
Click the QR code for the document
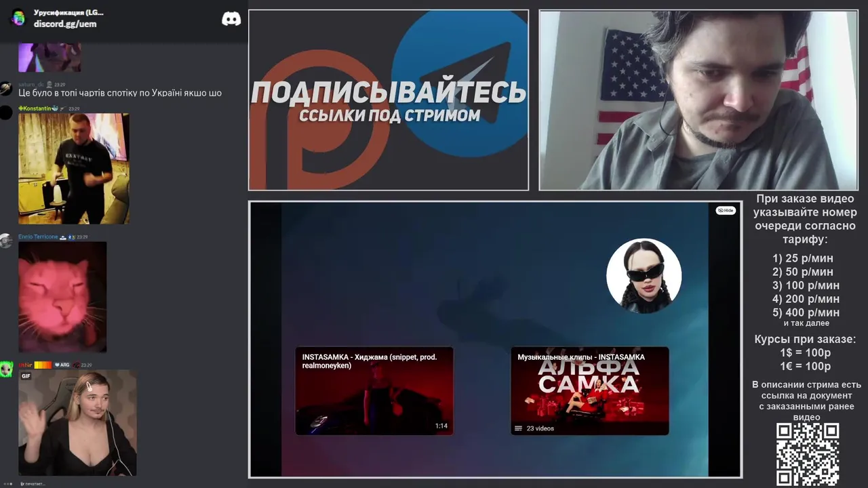tap(808, 455)
